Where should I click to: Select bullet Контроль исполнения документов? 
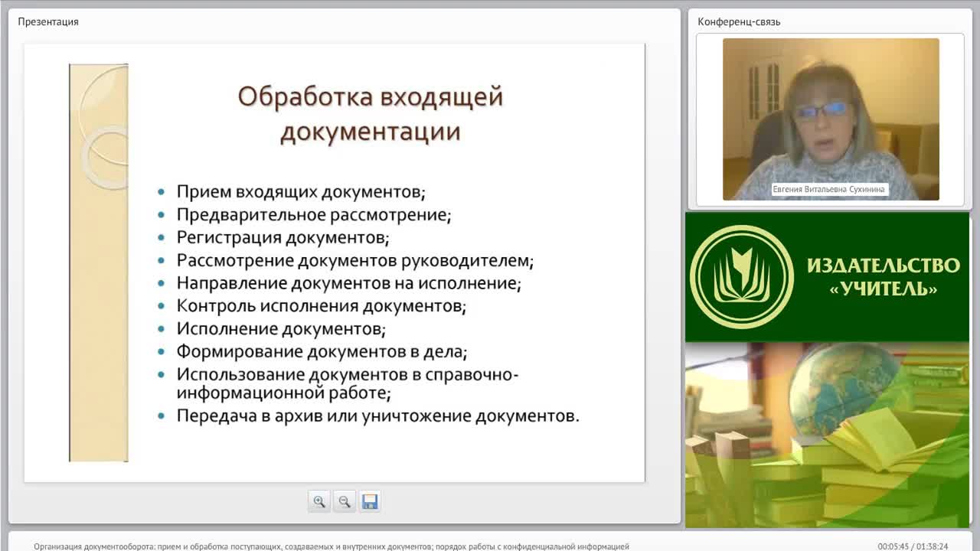tap(322, 306)
